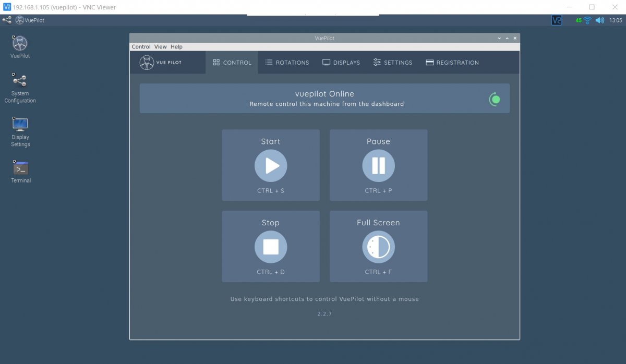Click the CTRL + D shortcut label
This screenshot has width=626, height=364.
tap(271, 272)
